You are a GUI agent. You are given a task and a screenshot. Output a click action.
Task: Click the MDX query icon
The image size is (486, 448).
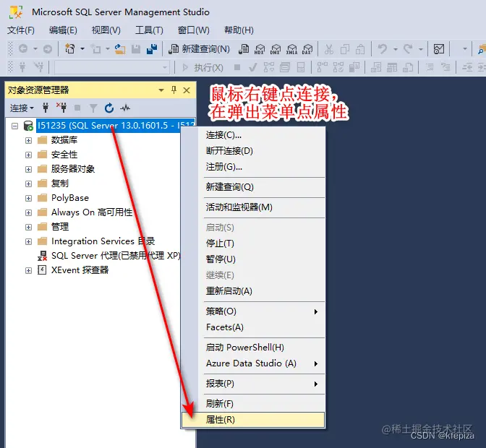pos(260,49)
